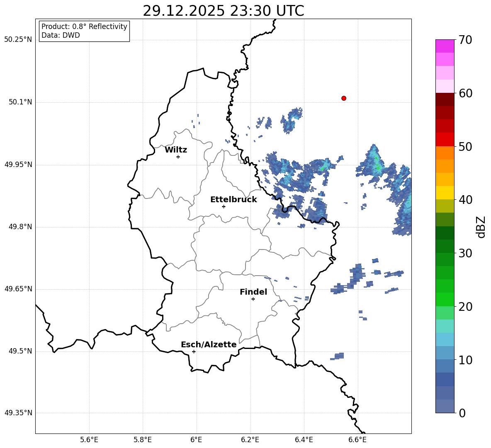Click the Data: DWD text
The image size is (491, 448).
pos(61,35)
